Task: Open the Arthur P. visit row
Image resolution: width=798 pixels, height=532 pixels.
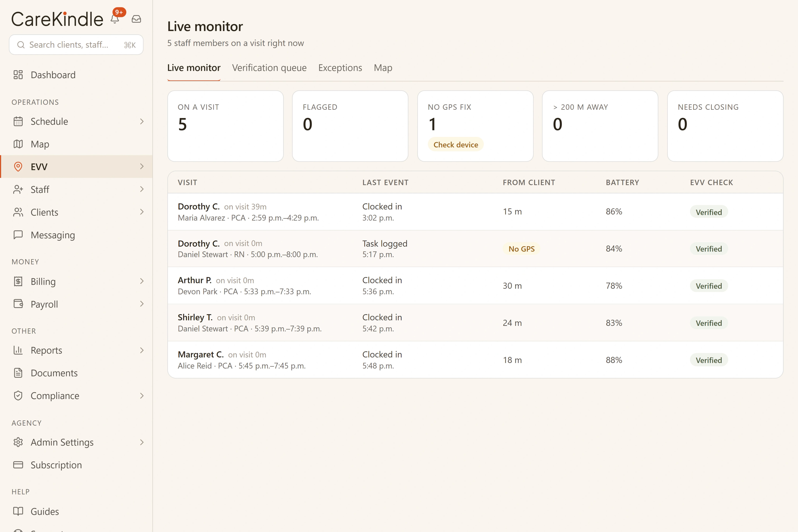Action: [475, 286]
